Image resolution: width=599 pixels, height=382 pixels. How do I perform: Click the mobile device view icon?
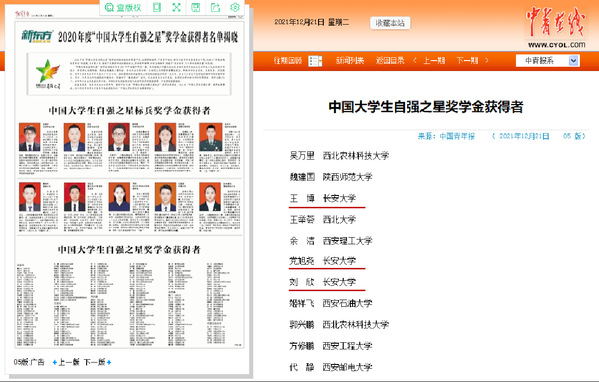tap(157, 7)
